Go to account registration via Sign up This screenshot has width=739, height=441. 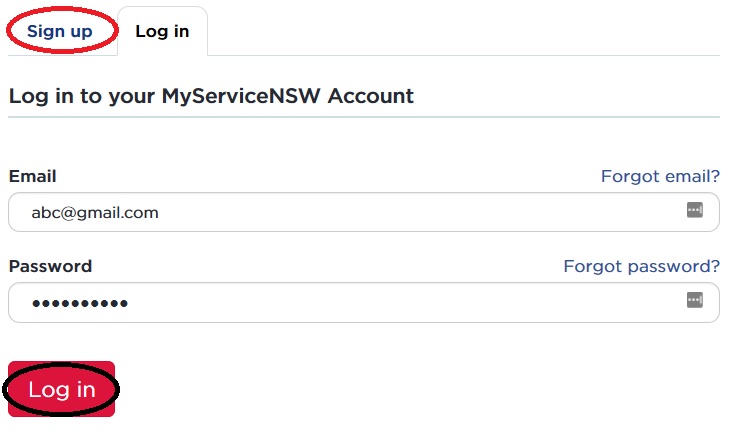(60, 31)
